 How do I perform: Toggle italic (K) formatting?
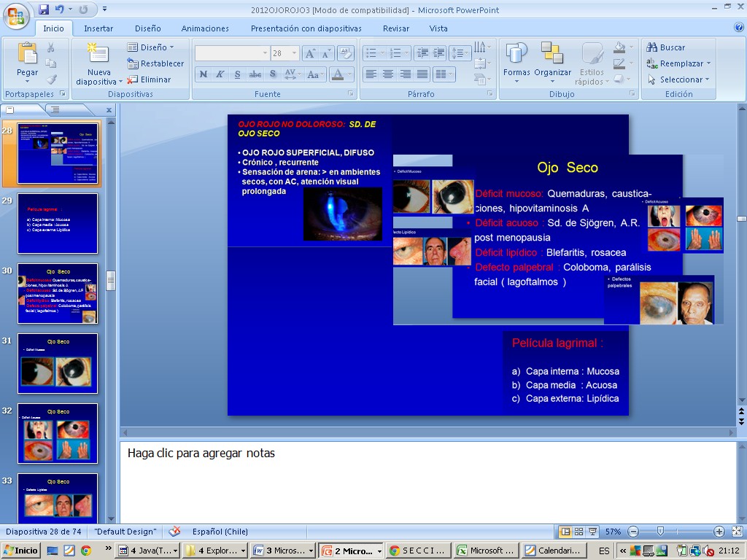pos(220,74)
